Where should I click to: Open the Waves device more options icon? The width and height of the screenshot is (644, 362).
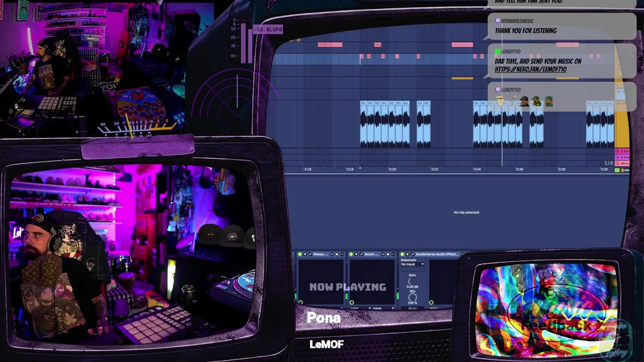[x=342, y=254]
